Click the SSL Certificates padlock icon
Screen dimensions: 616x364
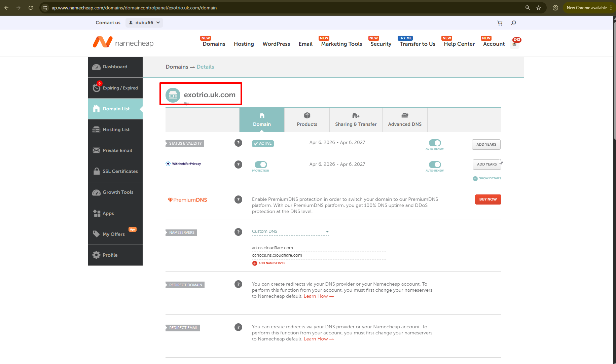tap(96, 171)
